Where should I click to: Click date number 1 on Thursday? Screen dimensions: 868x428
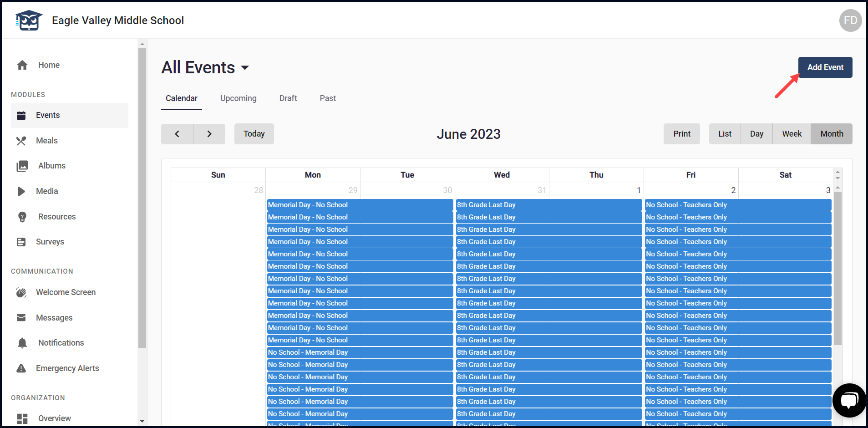pyautogui.click(x=639, y=190)
